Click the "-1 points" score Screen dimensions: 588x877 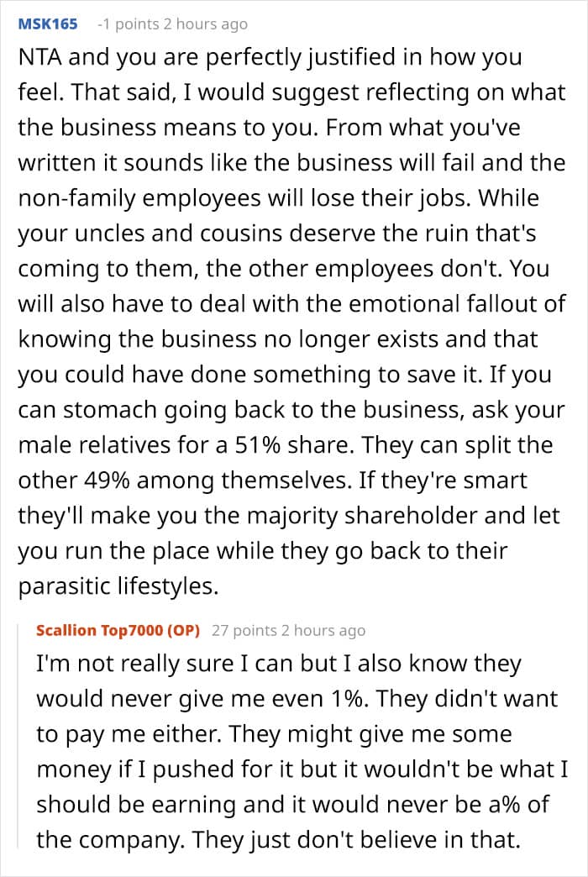pyautogui.click(x=129, y=24)
